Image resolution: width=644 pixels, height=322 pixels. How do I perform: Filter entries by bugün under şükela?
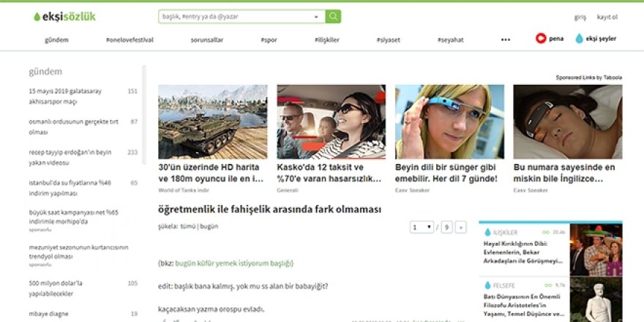(209, 226)
